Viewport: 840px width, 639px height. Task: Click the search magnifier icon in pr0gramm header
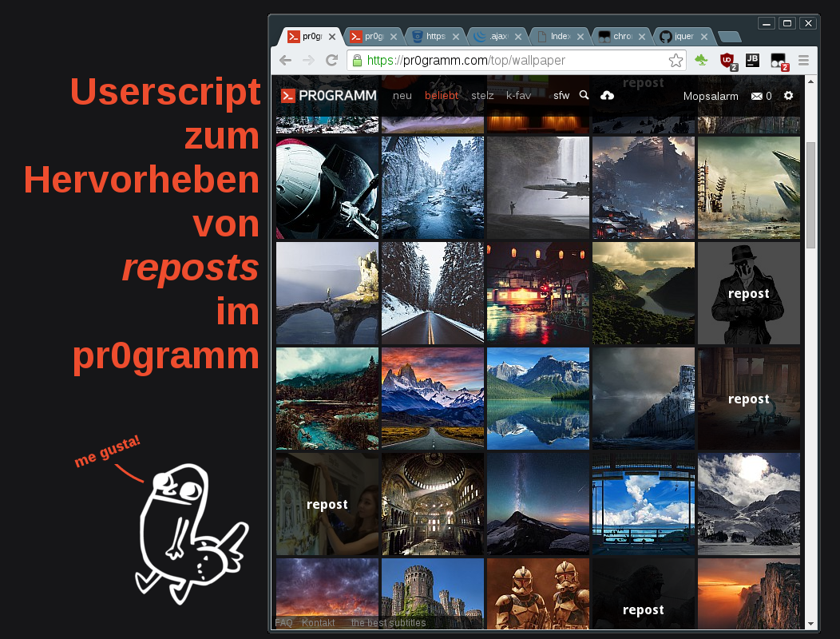tap(584, 95)
